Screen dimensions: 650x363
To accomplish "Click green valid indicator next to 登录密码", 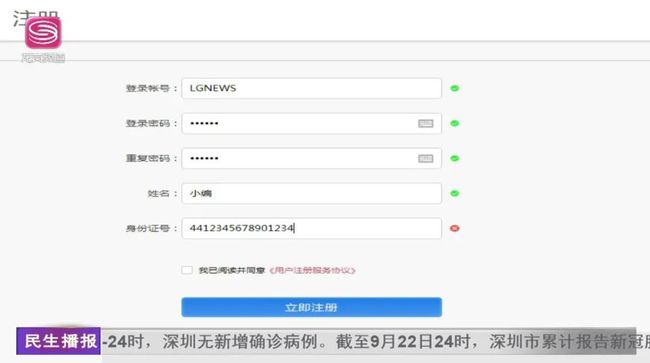I will tap(455, 123).
